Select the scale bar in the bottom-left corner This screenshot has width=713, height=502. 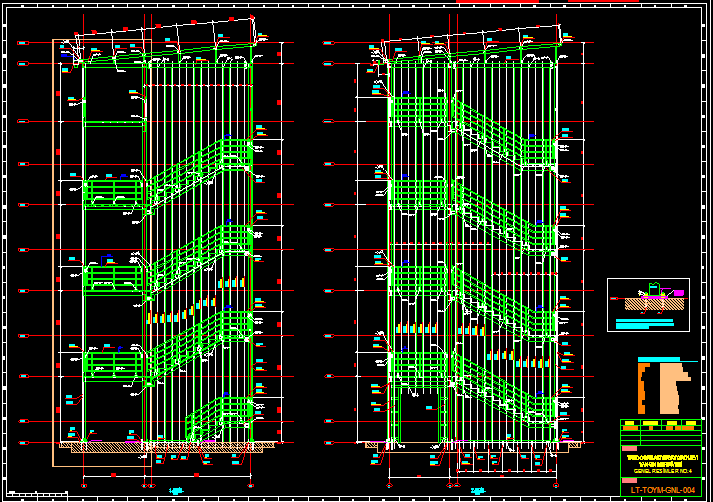(x=38, y=492)
